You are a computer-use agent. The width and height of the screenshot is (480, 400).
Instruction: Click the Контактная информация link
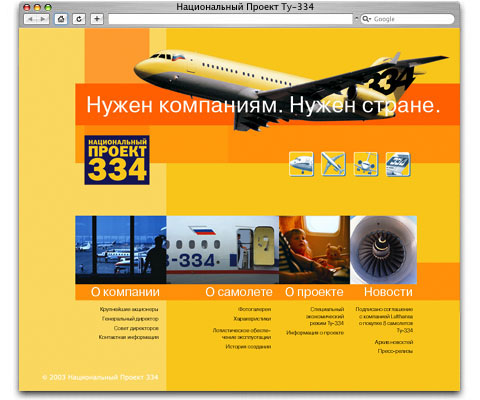pos(129,337)
